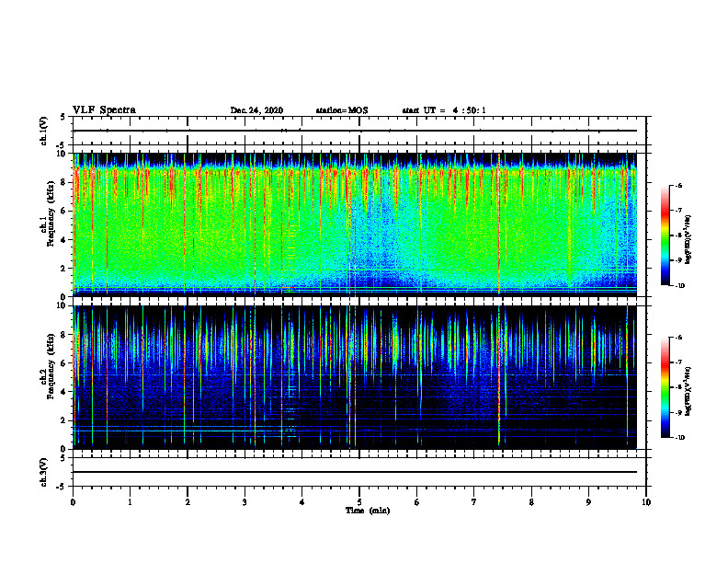The image size is (728, 563).
Task: Click the "Time (min)" axis label
Action: click(368, 511)
